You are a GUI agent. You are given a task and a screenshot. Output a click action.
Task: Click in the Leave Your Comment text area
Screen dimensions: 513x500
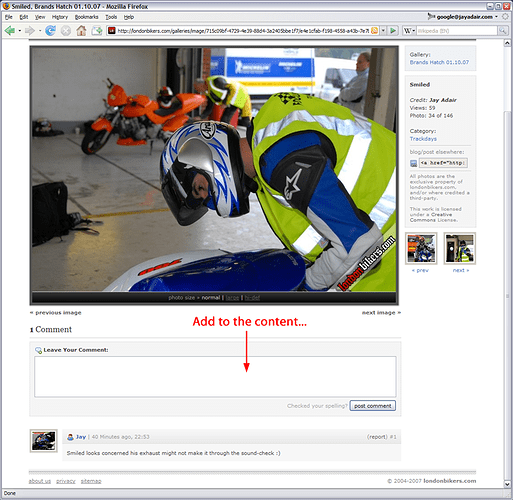(215, 377)
